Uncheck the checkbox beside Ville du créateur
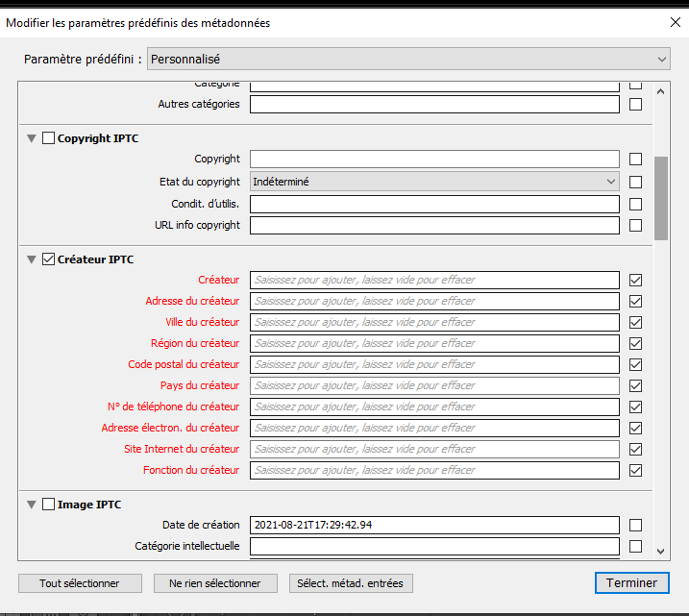 tap(635, 322)
